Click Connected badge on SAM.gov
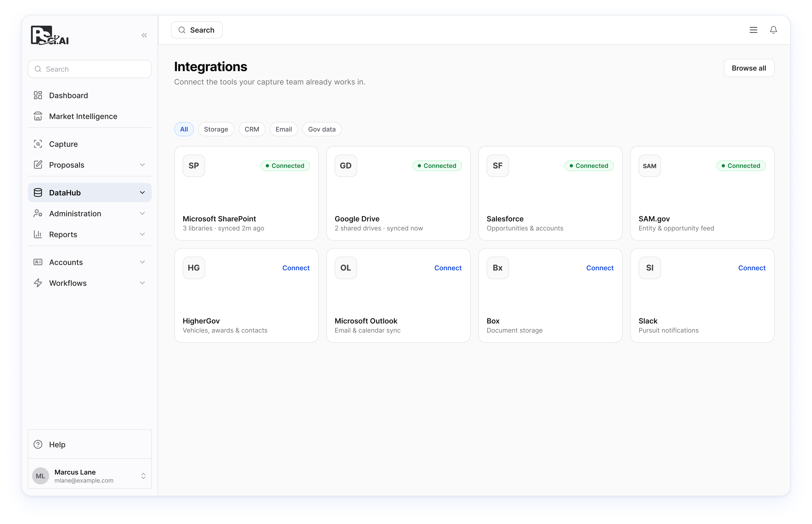 pos(741,166)
